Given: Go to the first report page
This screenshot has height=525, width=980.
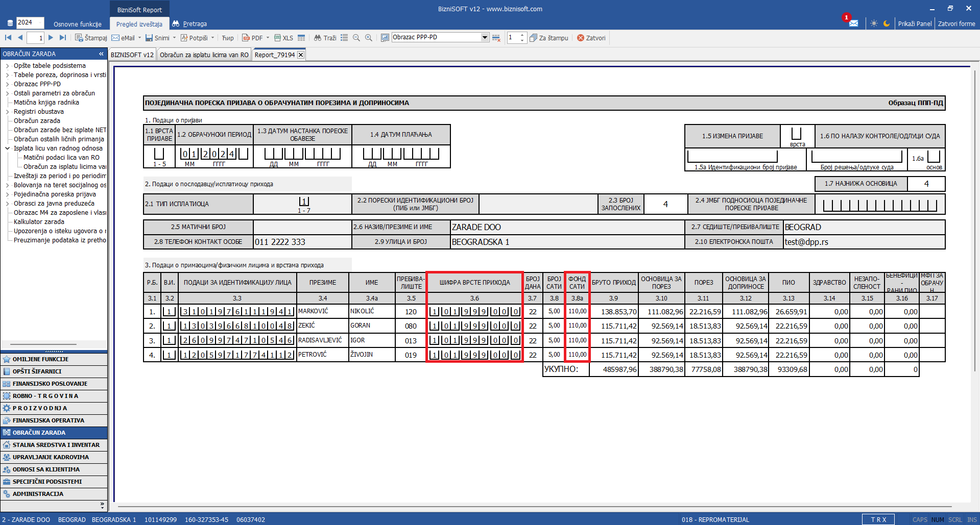Looking at the screenshot, I should [8, 38].
